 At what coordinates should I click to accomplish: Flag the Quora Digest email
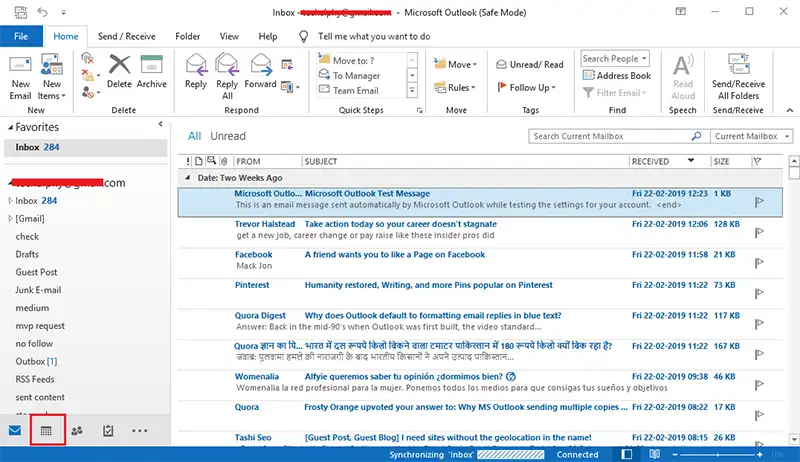coord(759,324)
